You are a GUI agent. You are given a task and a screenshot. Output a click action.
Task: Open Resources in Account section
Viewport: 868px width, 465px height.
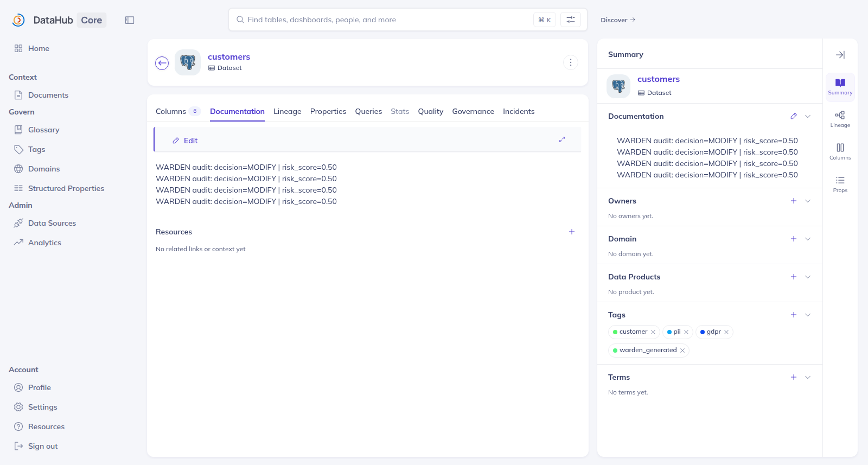click(x=46, y=426)
